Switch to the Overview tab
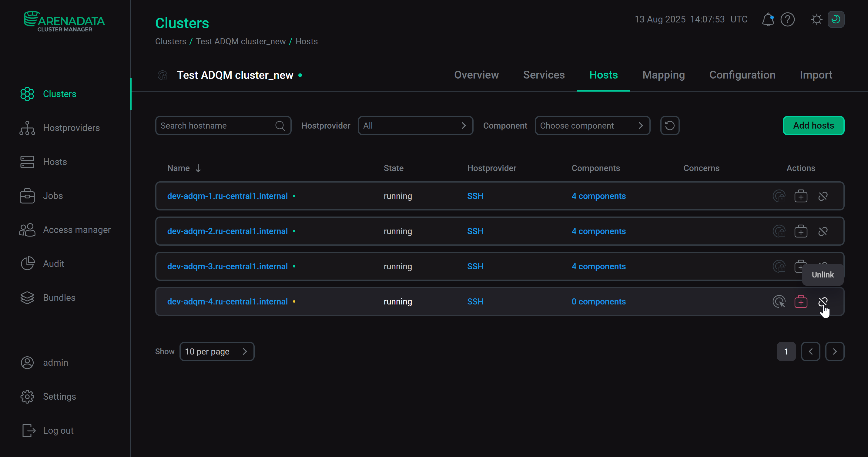Screen dimensions: 868x457 (476, 75)
